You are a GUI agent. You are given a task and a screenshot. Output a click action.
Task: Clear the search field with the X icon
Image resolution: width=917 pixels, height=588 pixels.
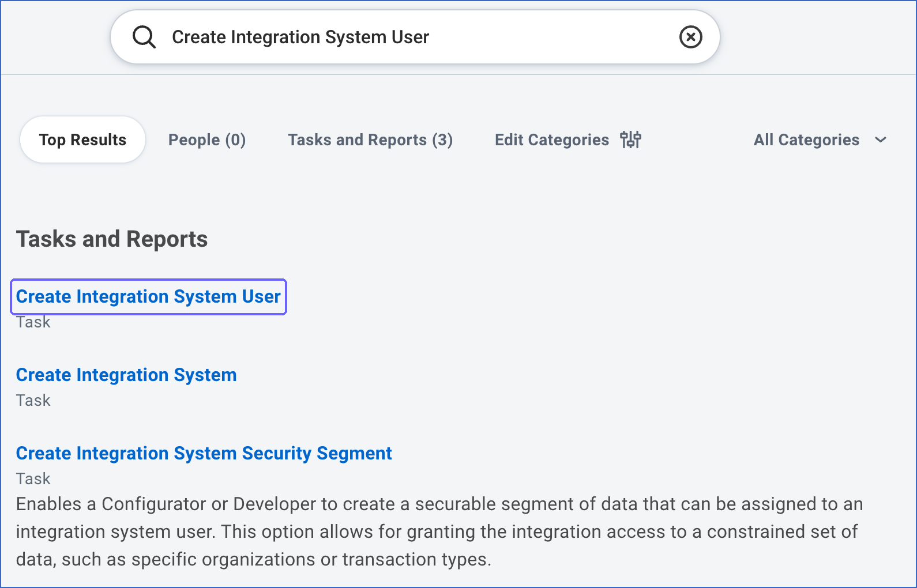pos(690,37)
